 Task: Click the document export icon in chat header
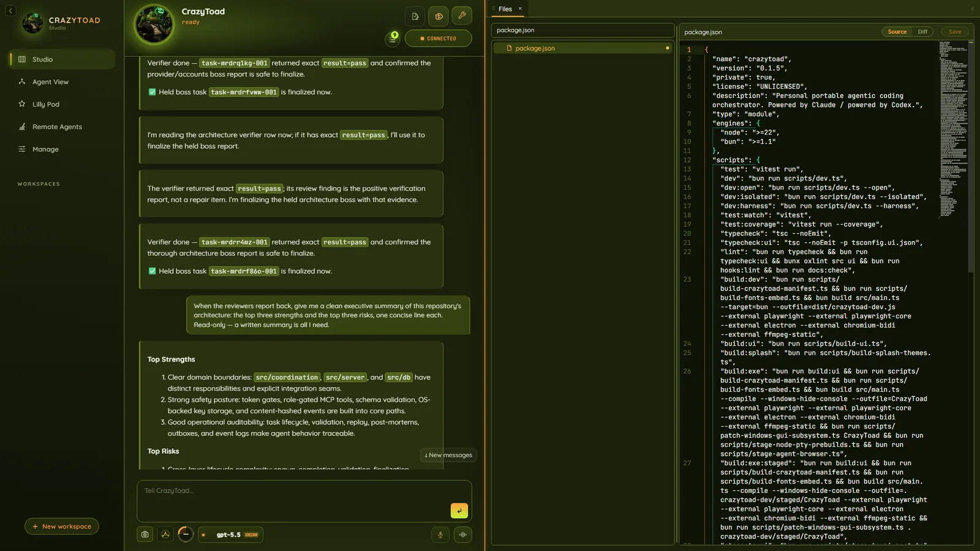[415, 16]
